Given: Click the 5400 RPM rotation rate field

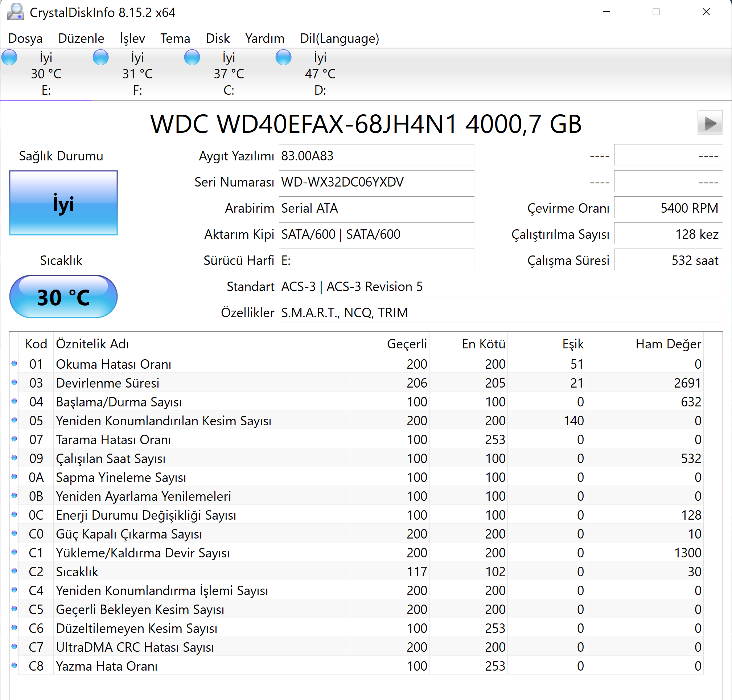Looking at the screenshot, I should click(x=668, y=208).
